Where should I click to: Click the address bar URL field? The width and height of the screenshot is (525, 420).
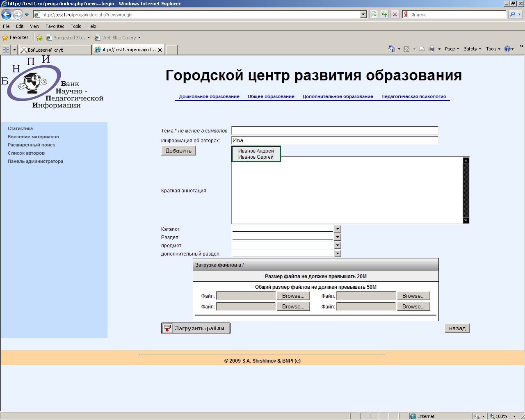point(196,15)
